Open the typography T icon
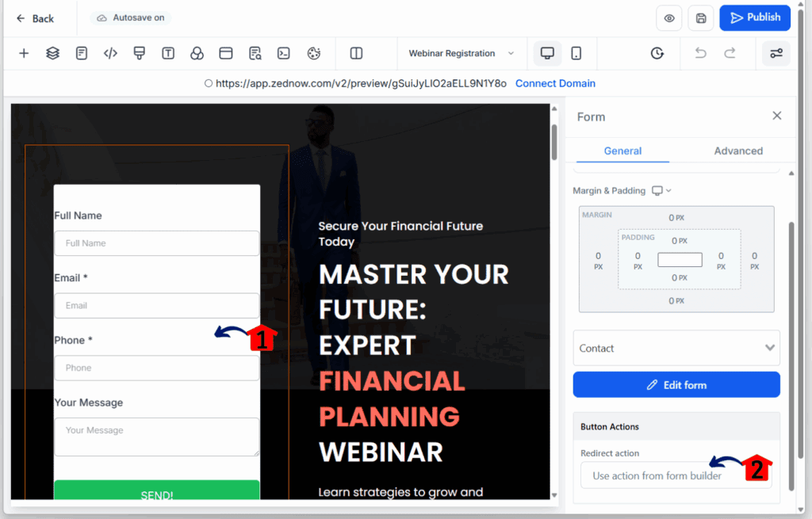This screenshot has height=519, width=812. click(x=168, y=53)
